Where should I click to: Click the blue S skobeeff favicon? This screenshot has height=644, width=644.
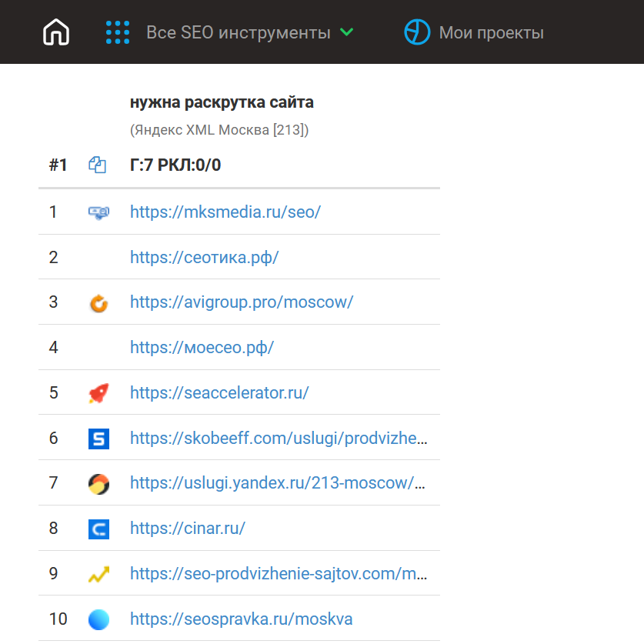tap(98, 439)
